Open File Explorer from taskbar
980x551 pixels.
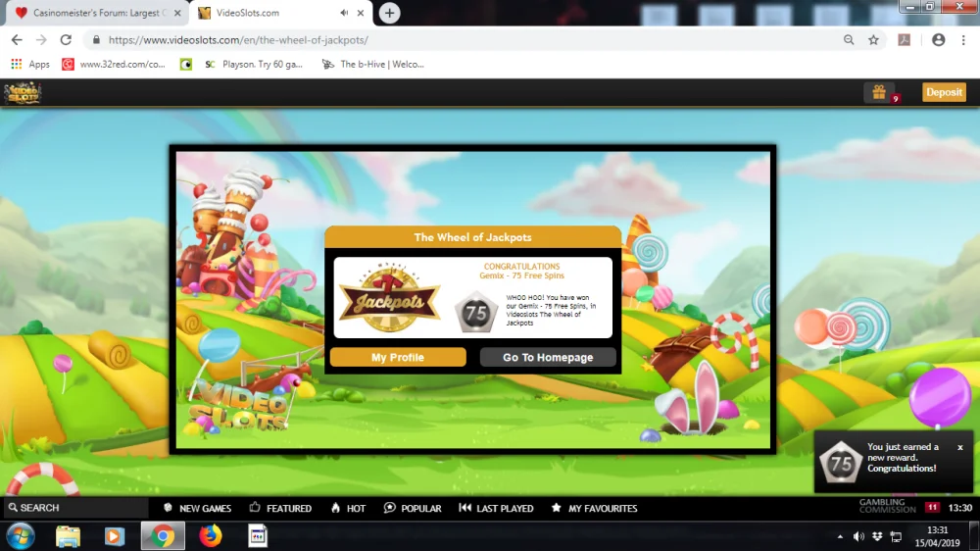[68, 536]
